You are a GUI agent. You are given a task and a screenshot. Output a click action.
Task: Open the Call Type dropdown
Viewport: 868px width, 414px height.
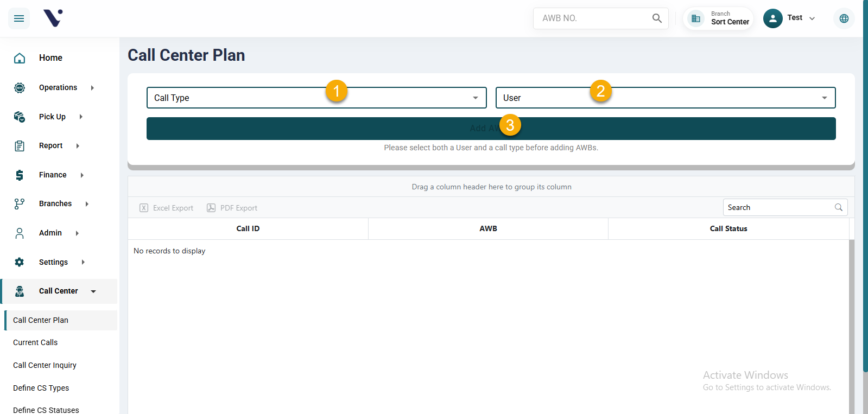pos(316,98)
